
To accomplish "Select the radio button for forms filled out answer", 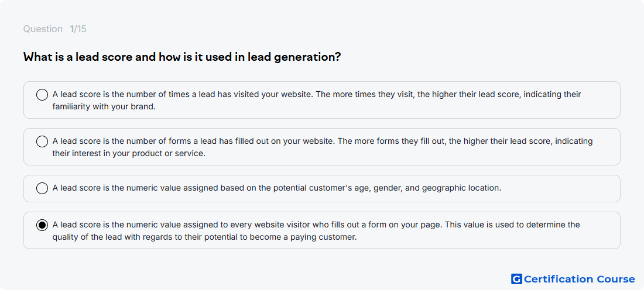I will click(42, 142).
